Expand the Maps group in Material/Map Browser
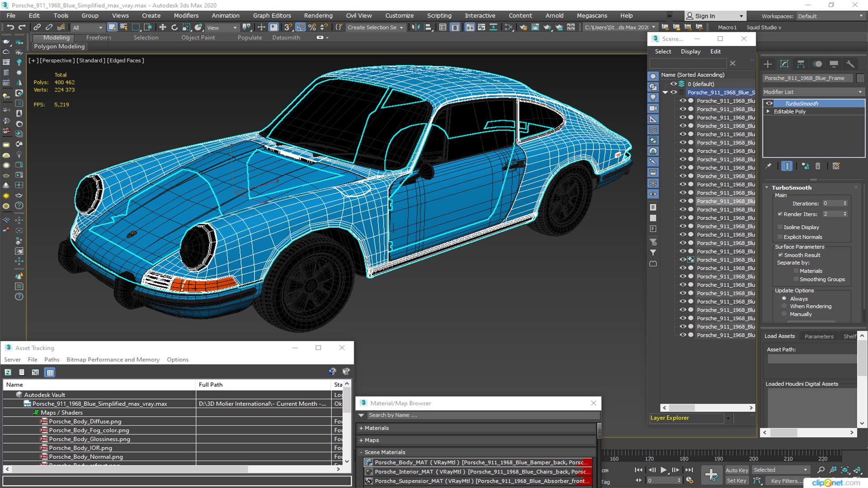 click(361, 441)
